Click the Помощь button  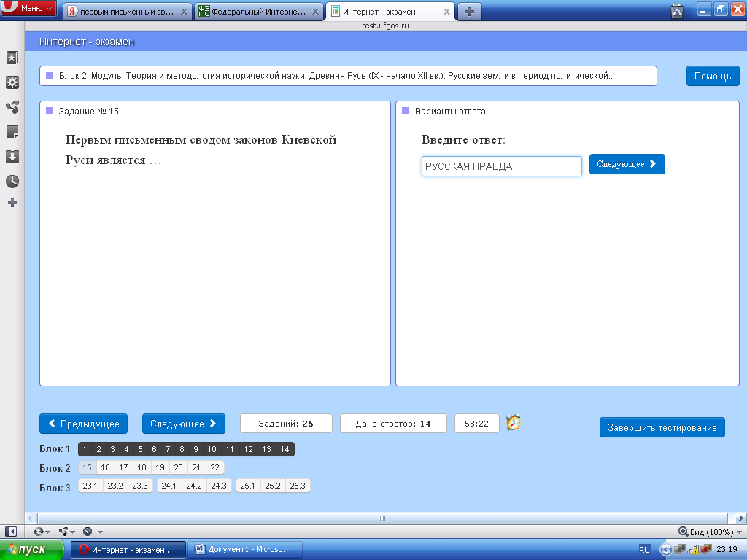coord(712,76)
